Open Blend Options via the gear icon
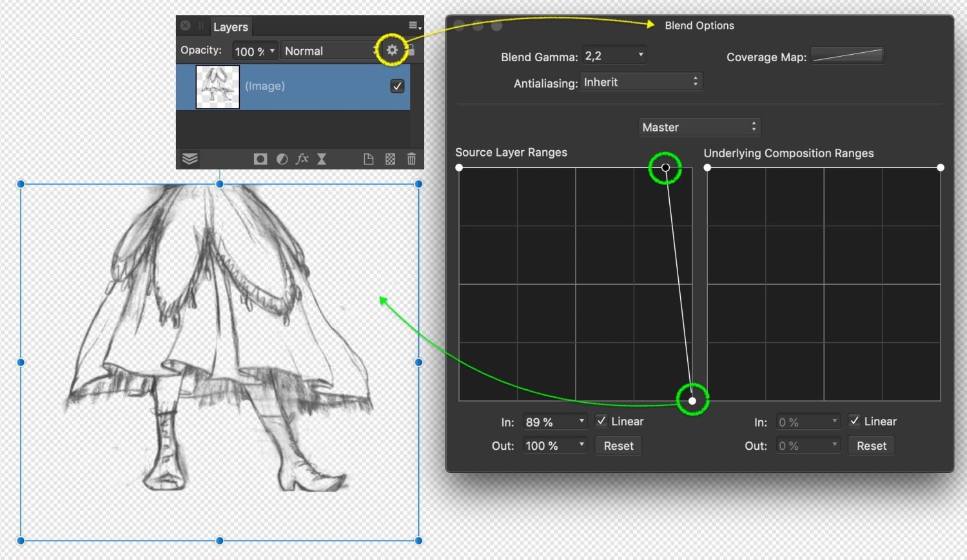967x560 pixels. (x=392, y=50)
